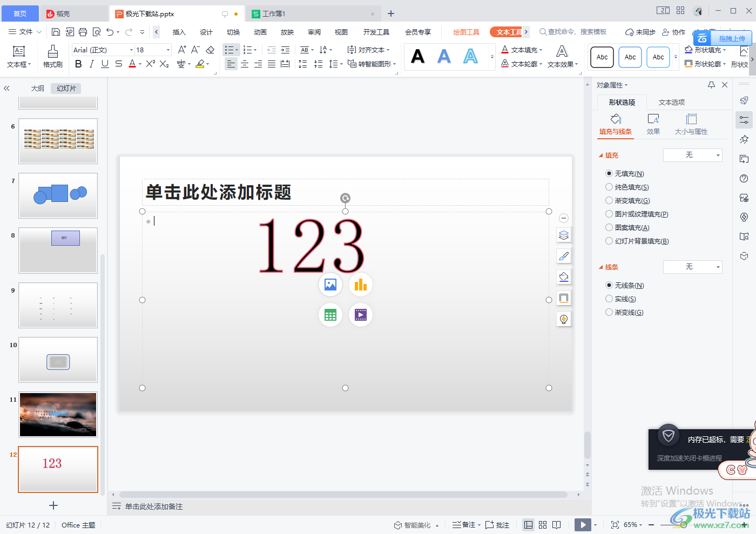Apply superscript formatting

151,64
